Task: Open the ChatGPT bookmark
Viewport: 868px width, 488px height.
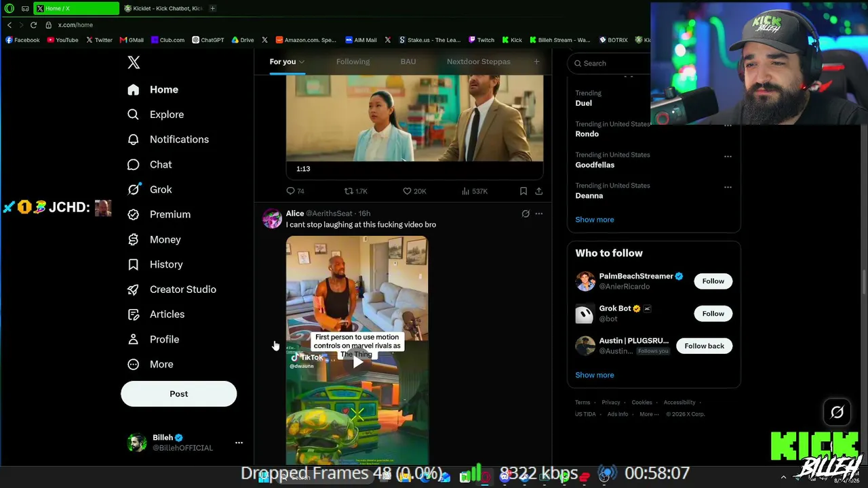Action: pos(208,40)
